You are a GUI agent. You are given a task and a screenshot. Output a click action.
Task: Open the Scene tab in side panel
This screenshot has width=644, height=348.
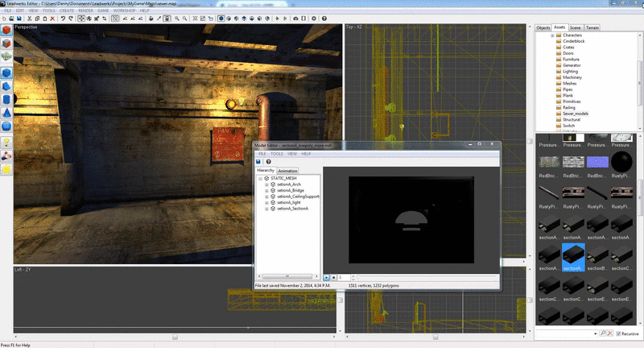[576, 27]
